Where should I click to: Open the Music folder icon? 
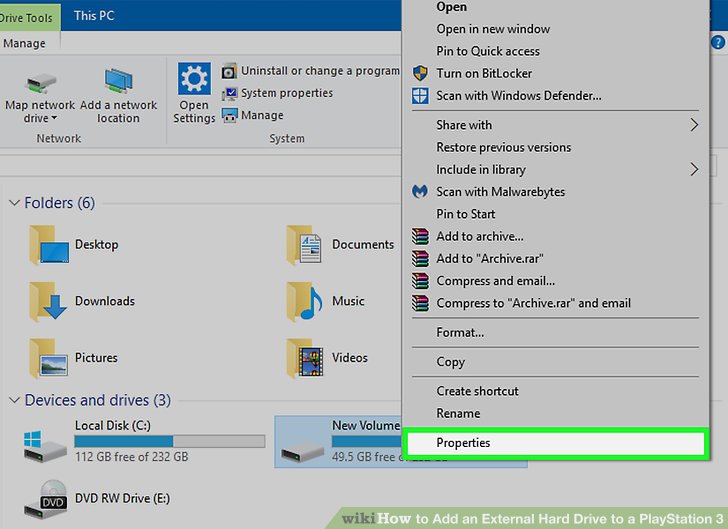tap(304, 301)
